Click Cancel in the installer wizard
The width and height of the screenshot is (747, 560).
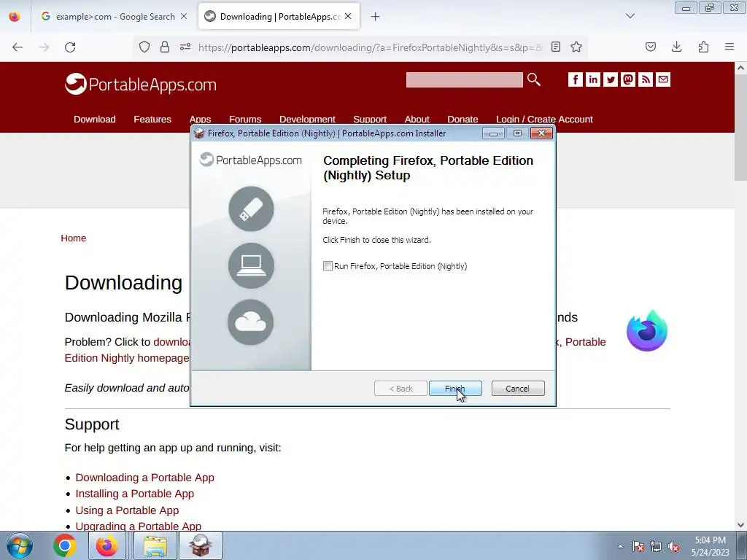518,389
